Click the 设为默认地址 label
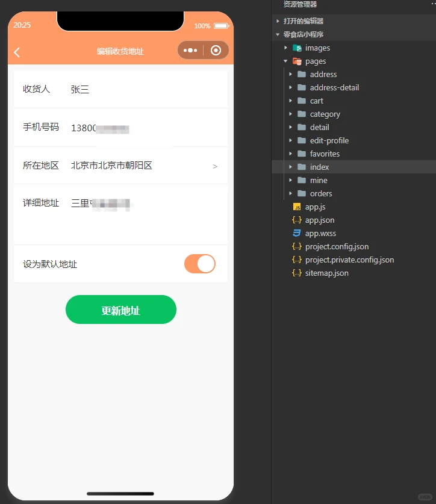 click(x=50, y=264)
